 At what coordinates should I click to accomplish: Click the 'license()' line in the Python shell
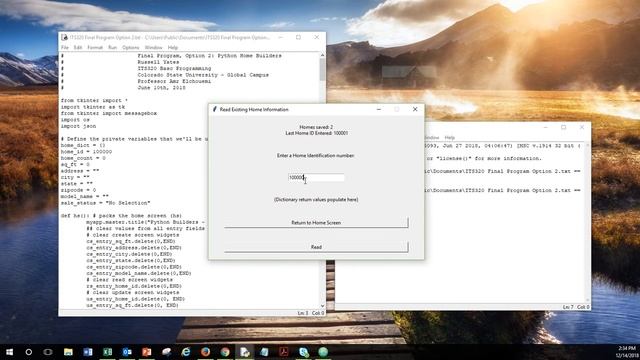click(x=484, y=158)
